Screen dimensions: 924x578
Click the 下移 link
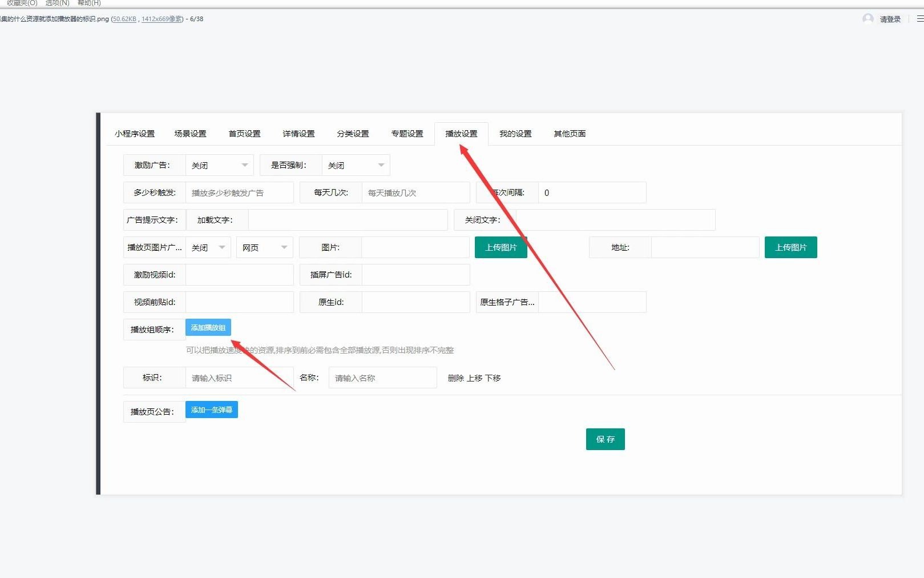[493, 378]
